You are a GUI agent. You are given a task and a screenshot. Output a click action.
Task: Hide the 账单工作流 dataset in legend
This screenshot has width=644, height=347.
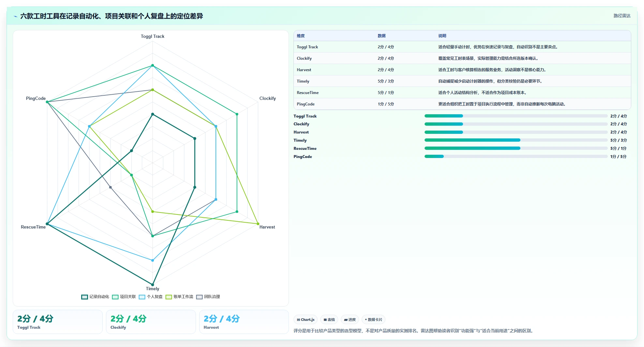(x=179, y=297)
